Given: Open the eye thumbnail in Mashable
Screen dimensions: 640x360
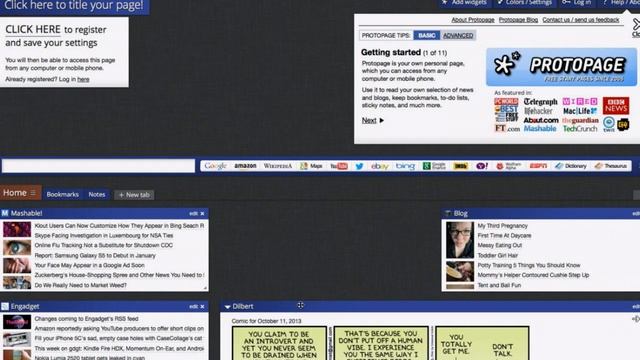Looking at the screenshot, I should point(17,247).
